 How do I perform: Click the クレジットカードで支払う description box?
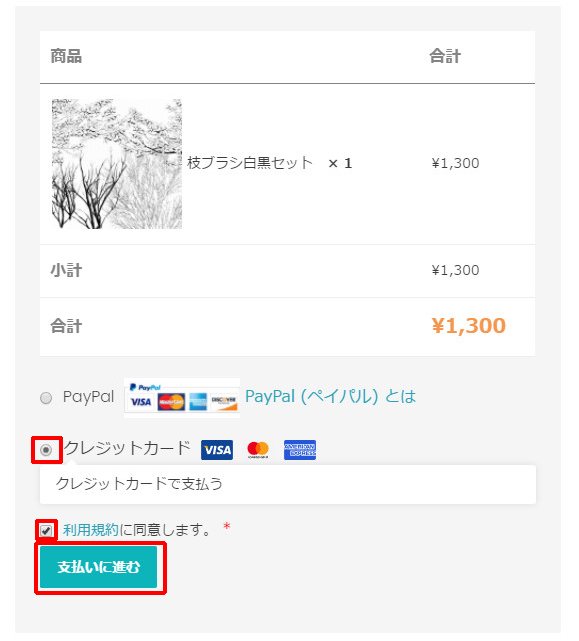pos(288,484)
